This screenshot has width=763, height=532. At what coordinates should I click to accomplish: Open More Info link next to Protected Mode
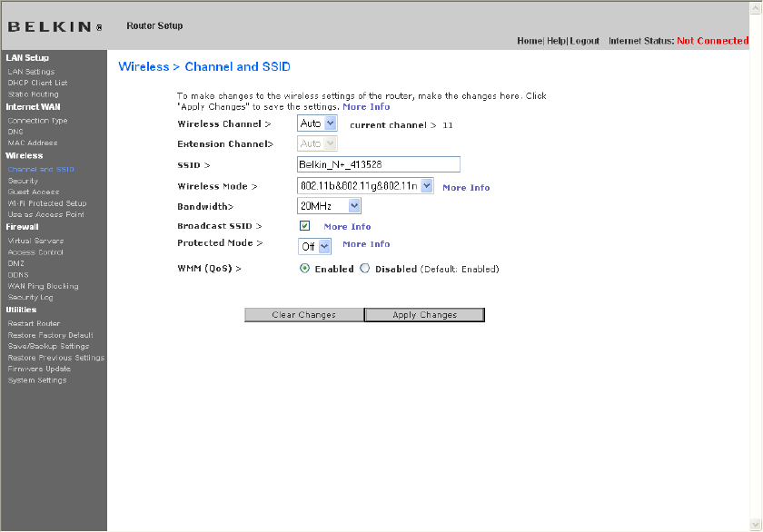pyautogui.click(x=366, y=244)
